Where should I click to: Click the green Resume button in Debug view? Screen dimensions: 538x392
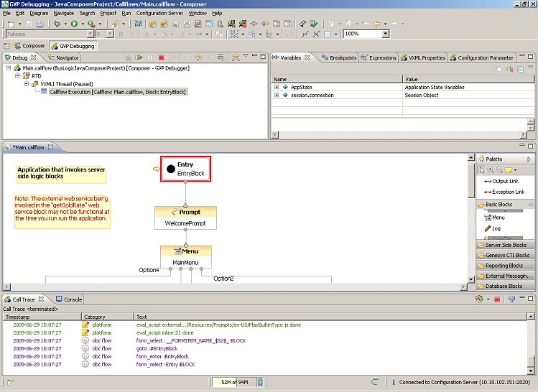click(138, 57)
